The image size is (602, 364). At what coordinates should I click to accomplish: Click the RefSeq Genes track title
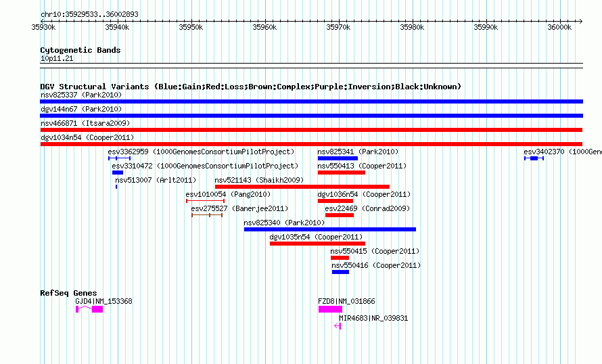[x=68, y=293]
